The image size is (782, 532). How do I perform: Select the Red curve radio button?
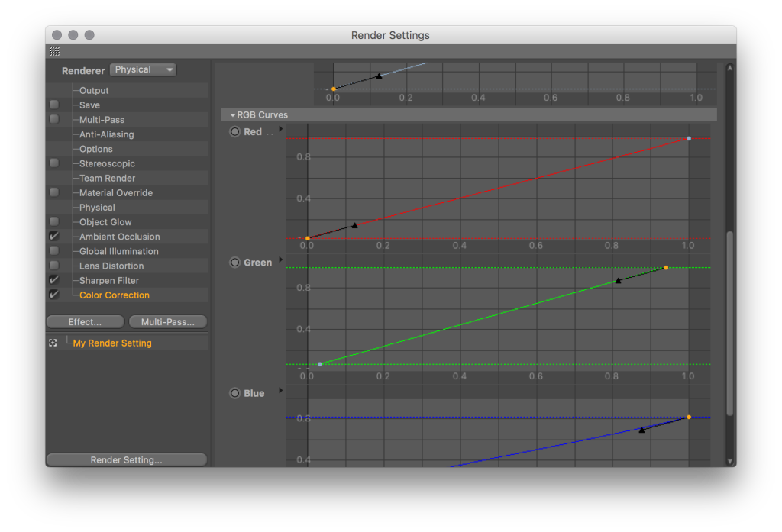(235, 131)
